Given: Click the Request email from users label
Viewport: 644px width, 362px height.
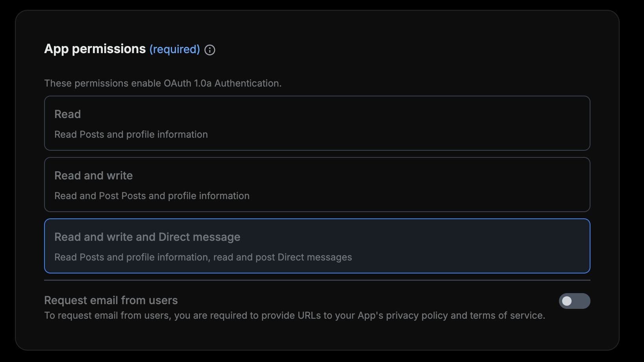Looking at the screenshot, I should coord(111,300).
